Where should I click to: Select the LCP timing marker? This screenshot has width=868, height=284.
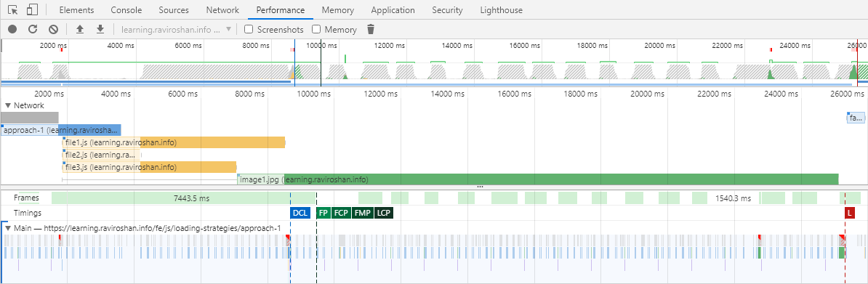[384, 213]
